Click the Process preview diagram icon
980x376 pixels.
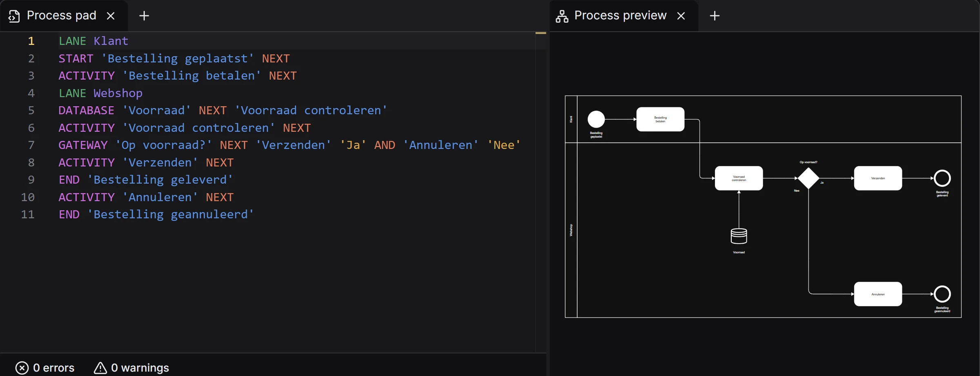point(562,16)
